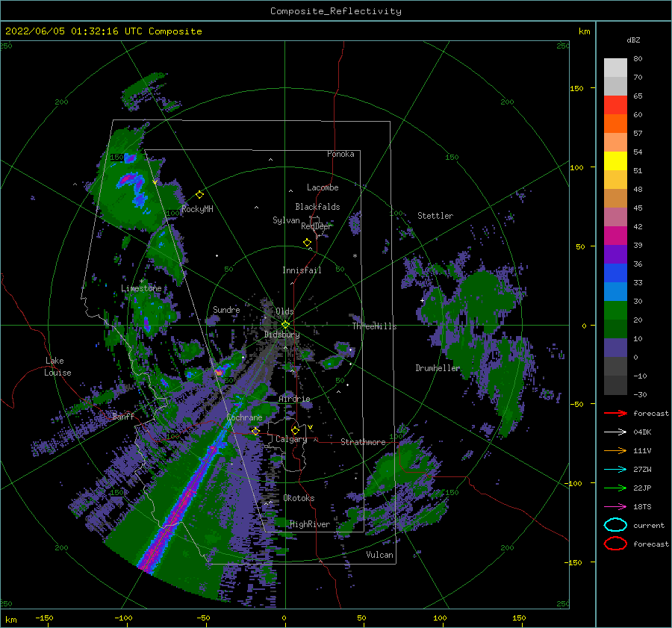Click the Composite_Reflectivity title

(x=336, y=11)
